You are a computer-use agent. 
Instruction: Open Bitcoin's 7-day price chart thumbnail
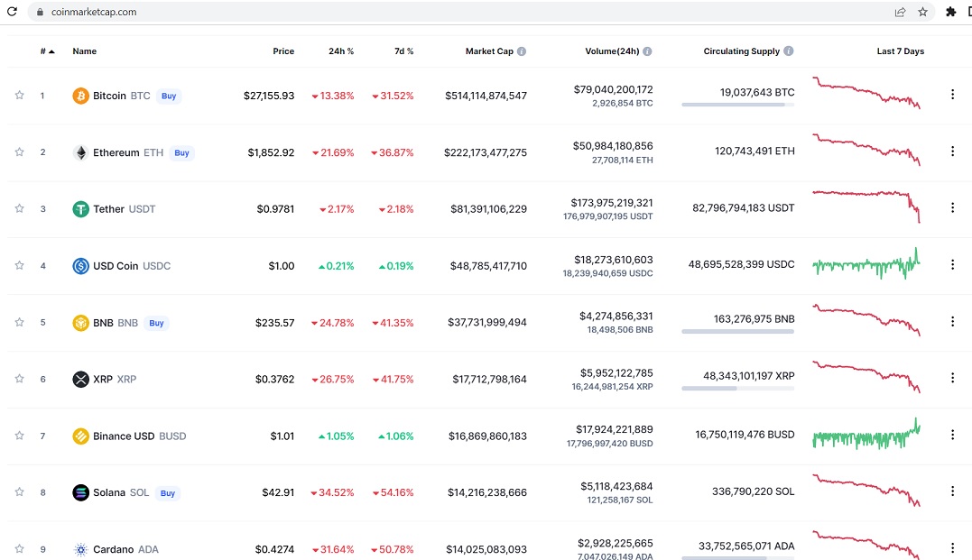(x=866, y=93)
